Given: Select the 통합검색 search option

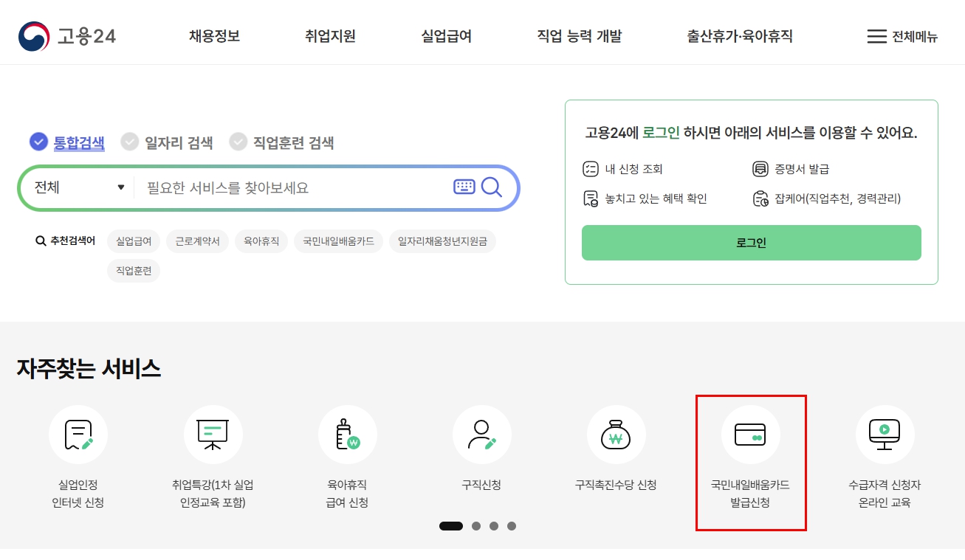Looking at the screenshot, I should [67, 142].
